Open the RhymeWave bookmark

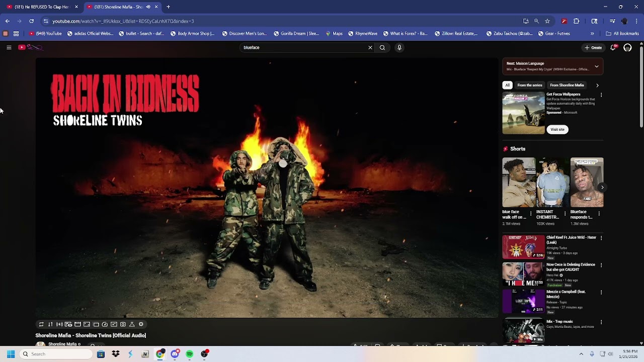362,34
